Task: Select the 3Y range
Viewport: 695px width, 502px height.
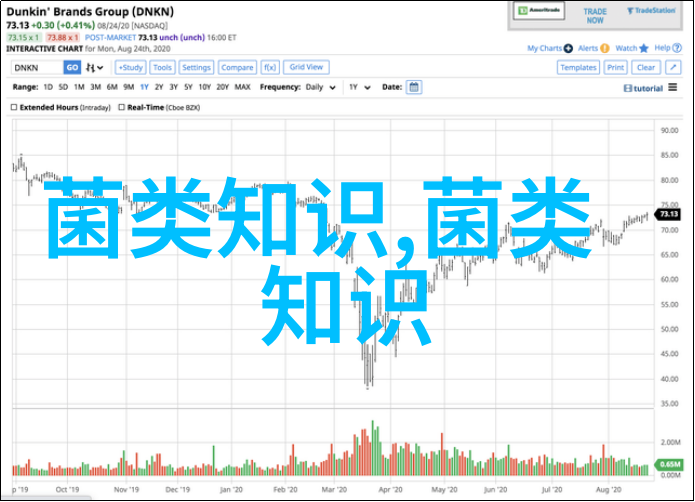Action: (173, 87)
